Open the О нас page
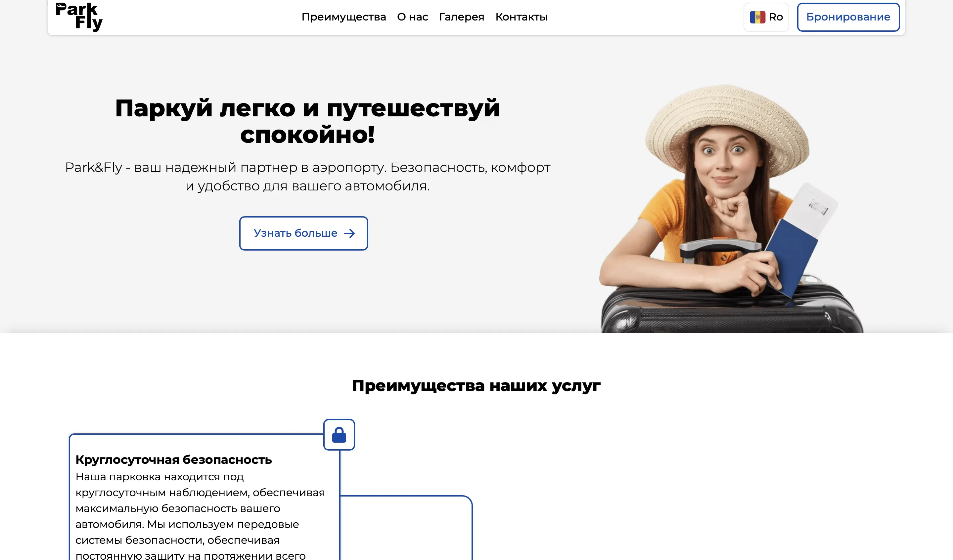Viewport: 953px width, 560px height. coord(412,17)
